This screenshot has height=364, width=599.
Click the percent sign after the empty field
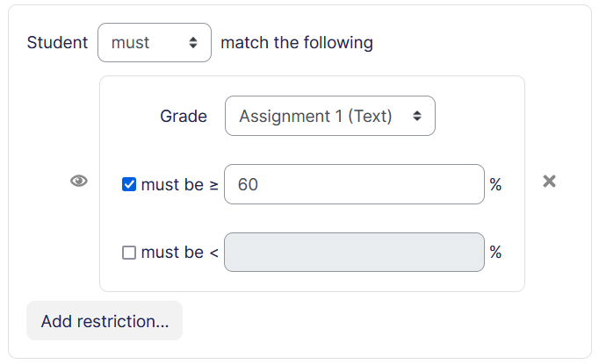click(495, 253)
